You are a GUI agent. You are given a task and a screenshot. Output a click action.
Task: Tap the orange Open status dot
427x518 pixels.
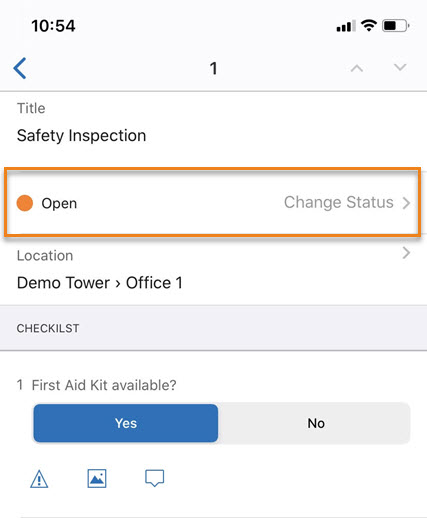click(25, 203)
